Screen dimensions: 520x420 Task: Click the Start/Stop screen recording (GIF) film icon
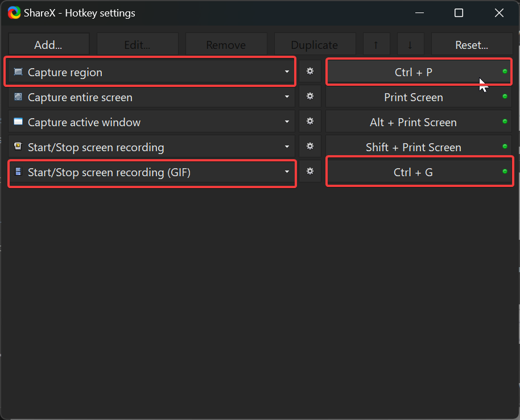[x=18, y=172]
